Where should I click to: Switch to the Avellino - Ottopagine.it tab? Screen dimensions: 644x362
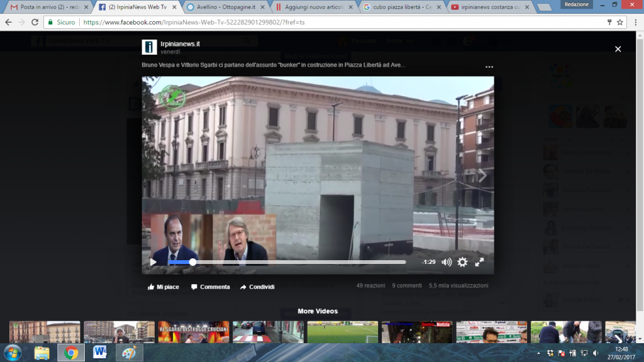point(226,7)
